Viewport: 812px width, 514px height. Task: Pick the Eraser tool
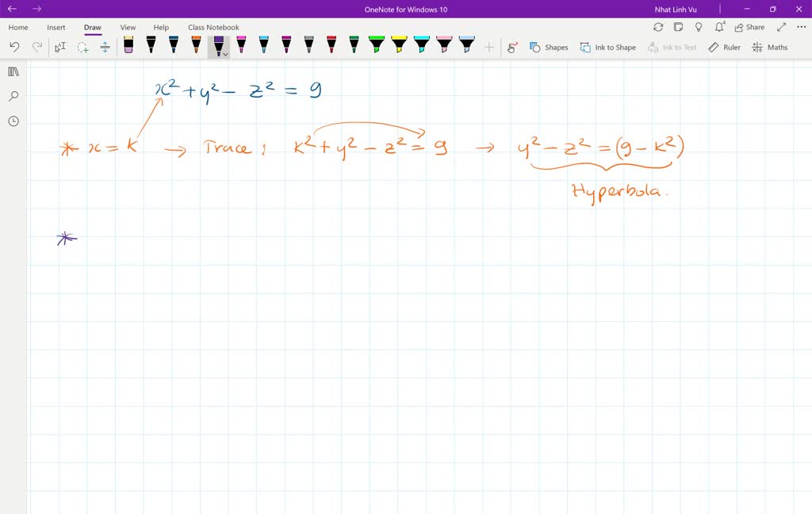[128, 47]
